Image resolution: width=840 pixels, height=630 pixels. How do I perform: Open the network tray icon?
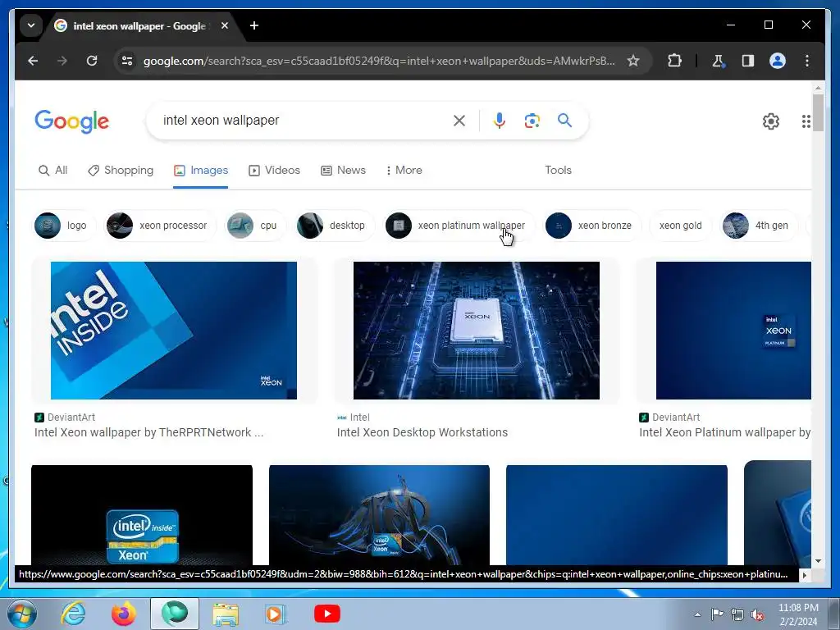pyautogui.click(x=737, y=614)
